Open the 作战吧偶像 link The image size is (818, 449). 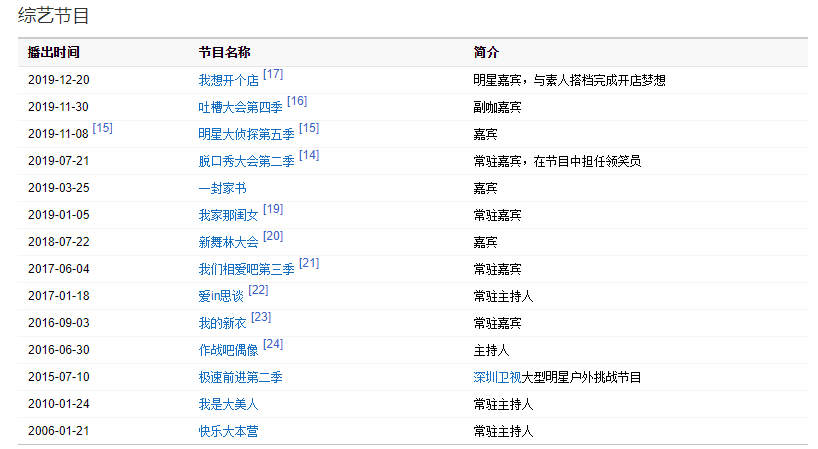pyautogui.click(x=228, y=351)
